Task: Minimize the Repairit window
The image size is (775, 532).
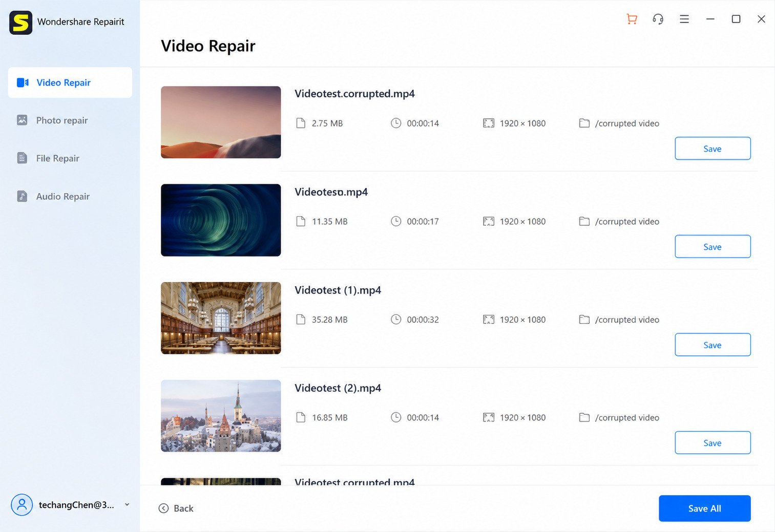Action: (710, 19)
